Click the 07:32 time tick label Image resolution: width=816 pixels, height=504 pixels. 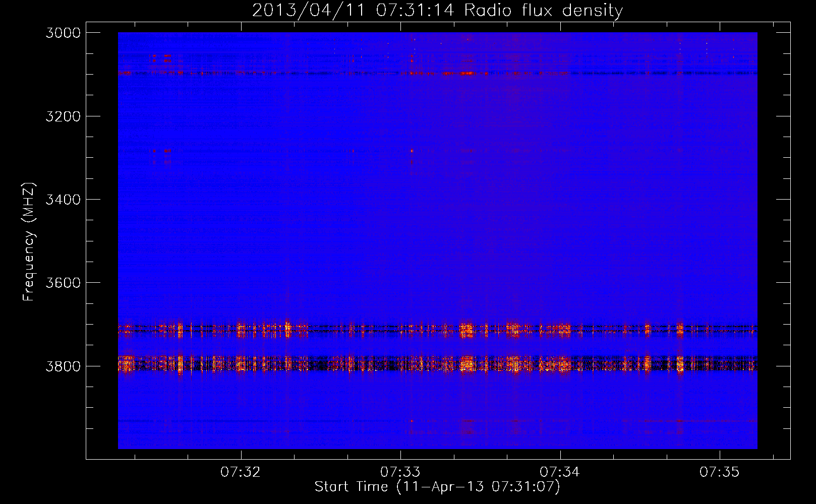[x=241, y=472]
